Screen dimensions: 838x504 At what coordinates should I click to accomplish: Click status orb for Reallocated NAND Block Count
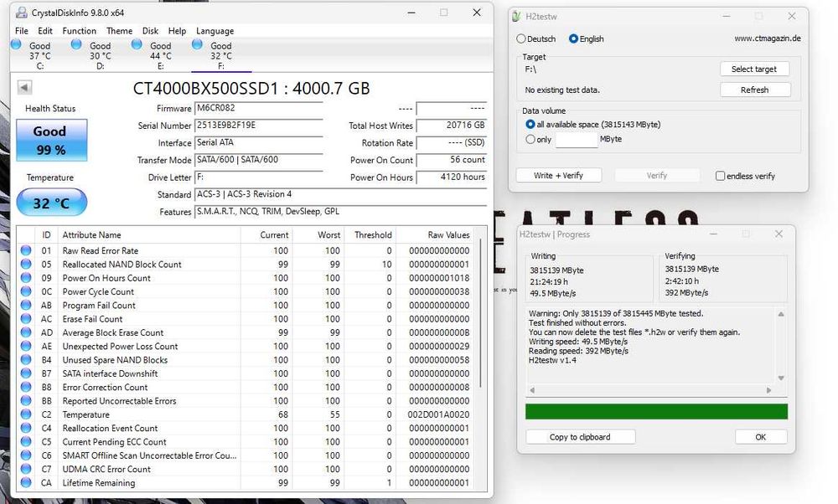pyautogui.click(x=26, y=264)
